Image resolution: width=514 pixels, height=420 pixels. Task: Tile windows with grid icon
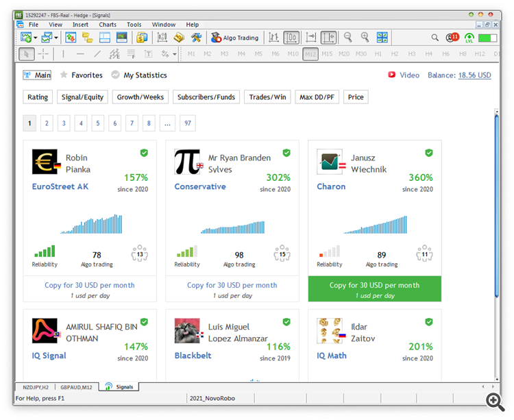pyautogui.click(x=382, y=38)
